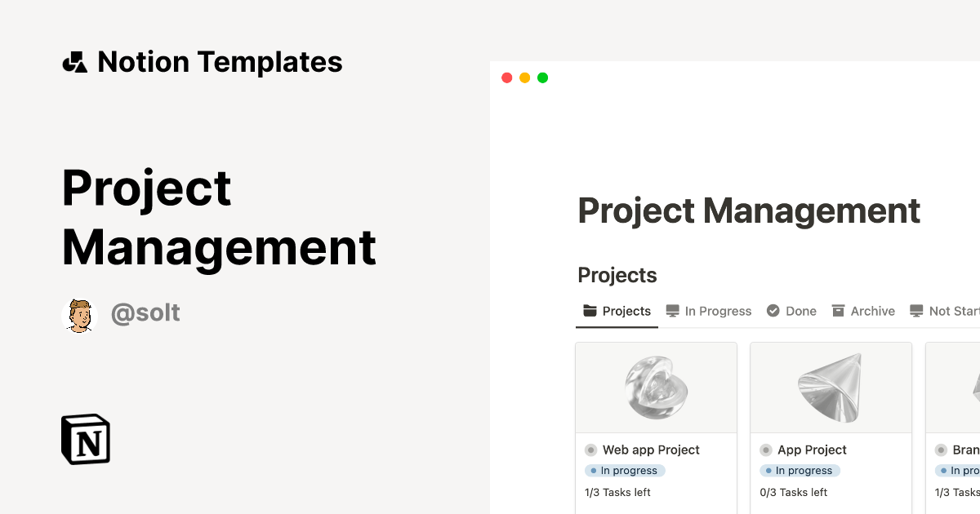Click the folder icon on Projects tab

(x=590, y=311)
